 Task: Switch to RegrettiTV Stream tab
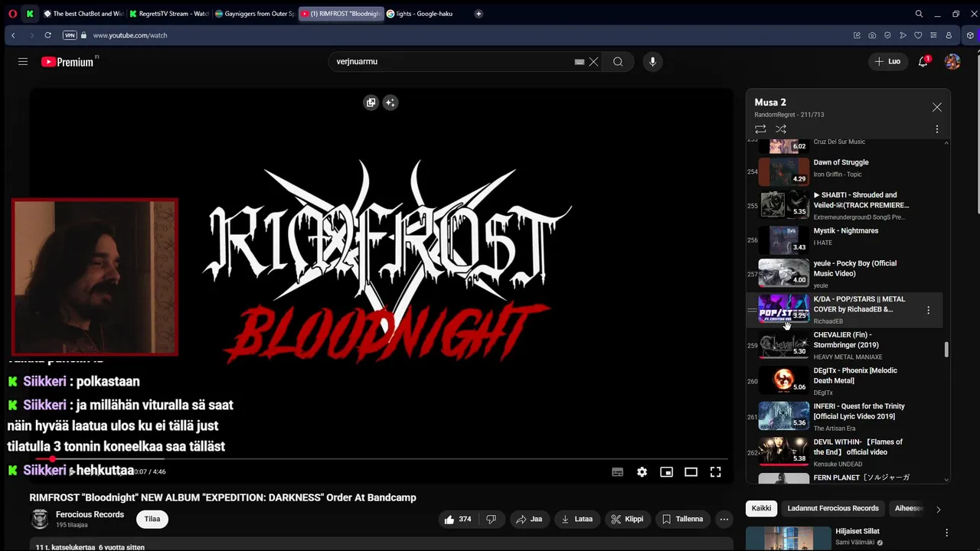pos(169,14)
